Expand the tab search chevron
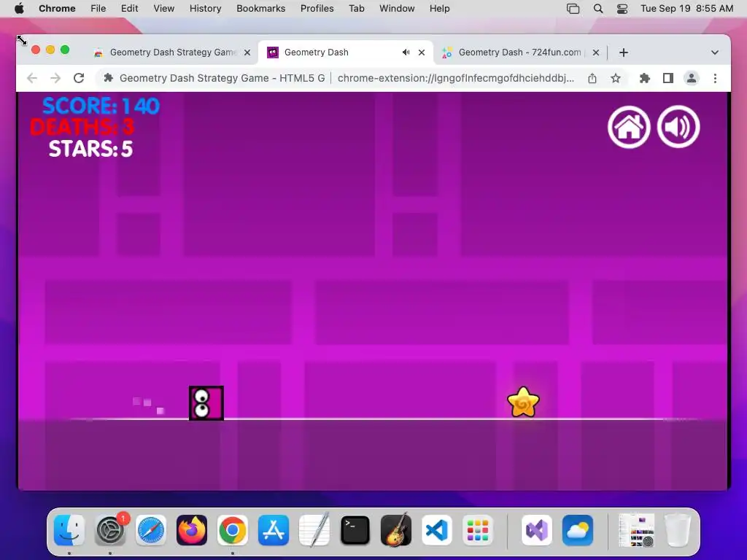The width and height of the screenshot is (747, 560). tap(715, 52)
